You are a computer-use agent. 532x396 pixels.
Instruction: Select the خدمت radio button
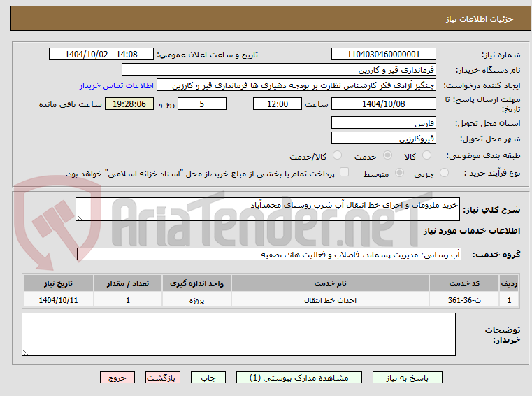[387, 155]
